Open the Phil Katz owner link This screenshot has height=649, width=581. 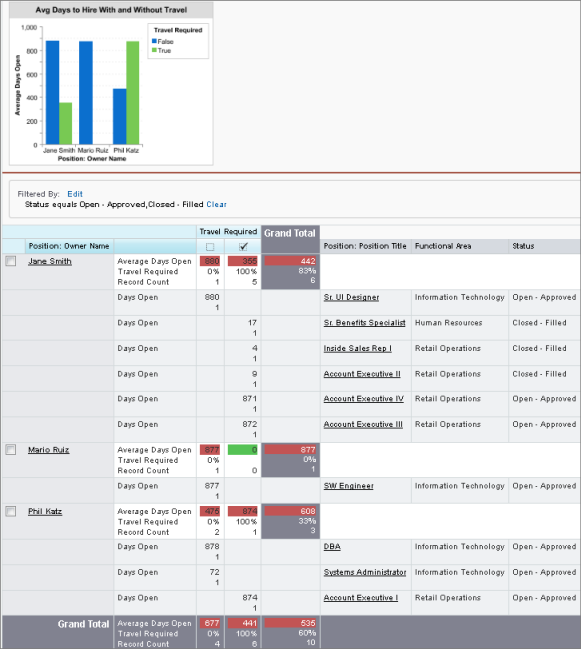pos(45,511)
